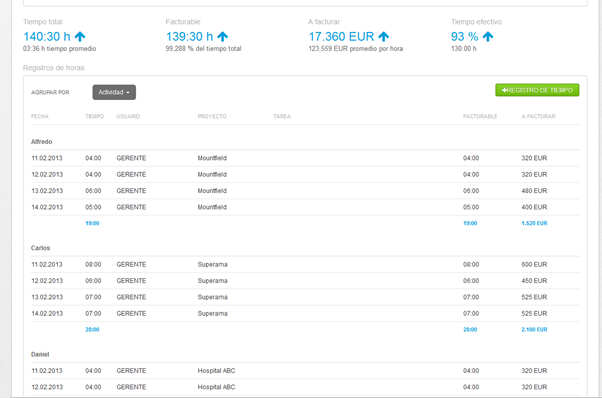Image resolution: width=602 pixels, height=398 pixels.
Task: Click the 08:00 time cell in Carlos's rows
Action: tap(93, 264)
